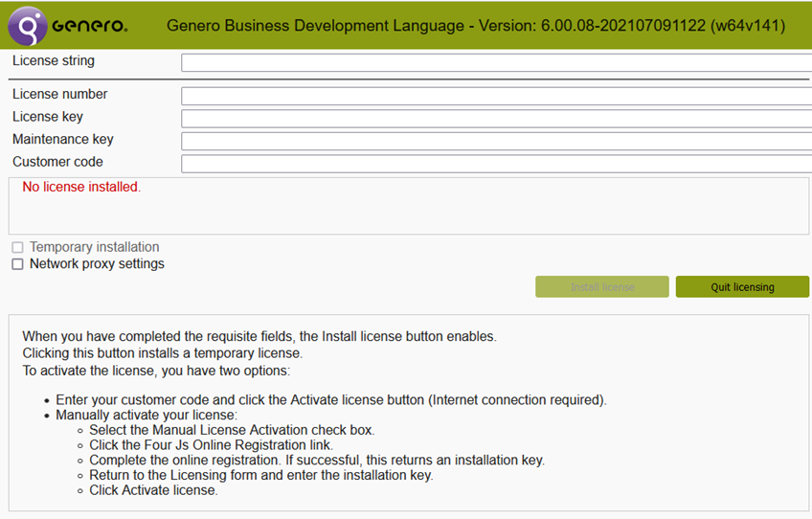Place cursor in Maintenance key field

[496, 141]
